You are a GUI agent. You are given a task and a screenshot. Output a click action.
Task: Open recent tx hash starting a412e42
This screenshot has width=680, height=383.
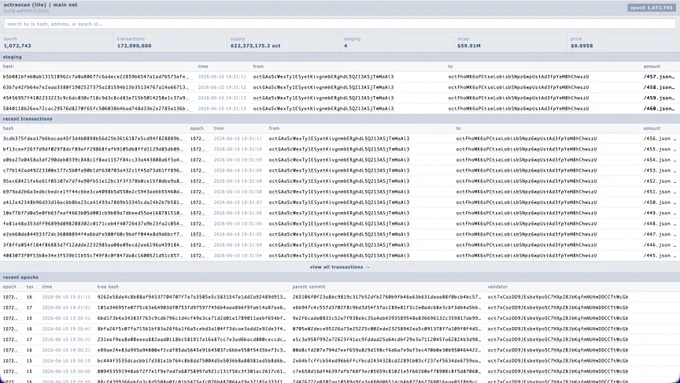93,203
